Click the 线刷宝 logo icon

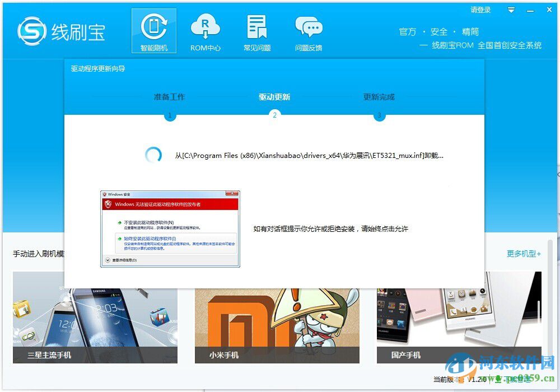coord(32,30)
